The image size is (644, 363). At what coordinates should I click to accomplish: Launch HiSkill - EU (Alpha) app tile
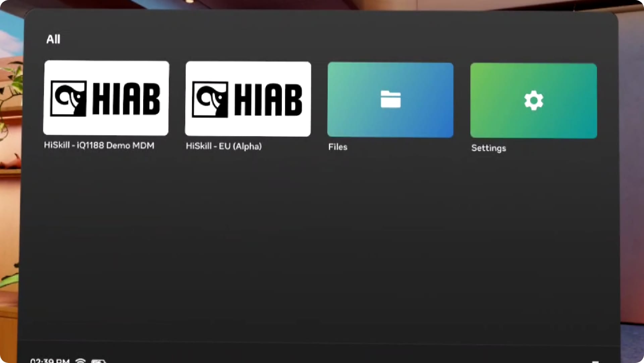tap(248, 99)
